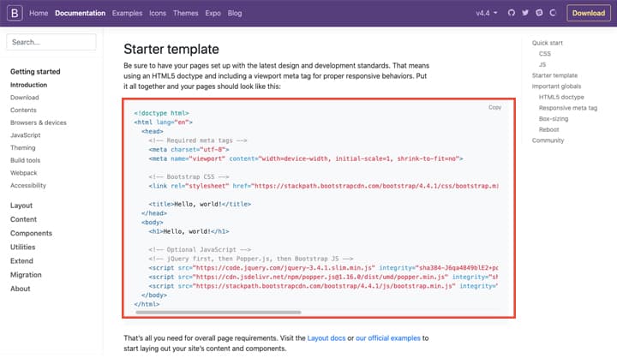Open the Twitter icon link
The width and height of the screenshot is (617, 364).
[x=525, y=13]
